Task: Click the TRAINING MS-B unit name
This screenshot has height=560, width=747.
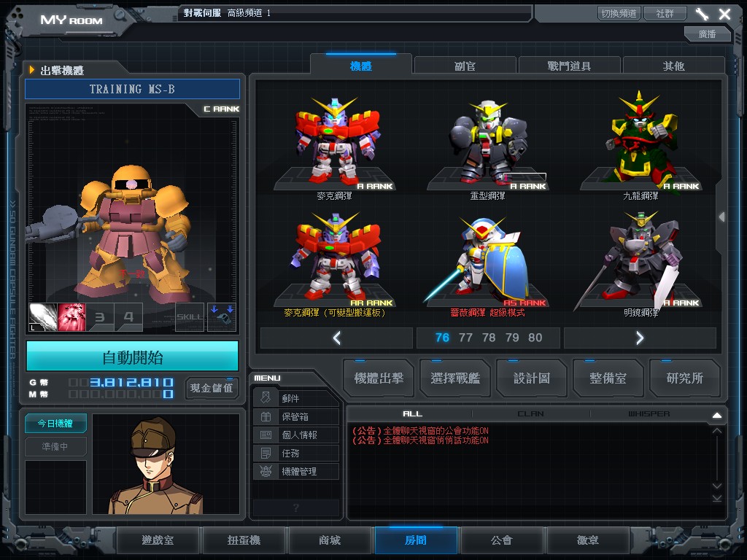Action: pos(133,89)
